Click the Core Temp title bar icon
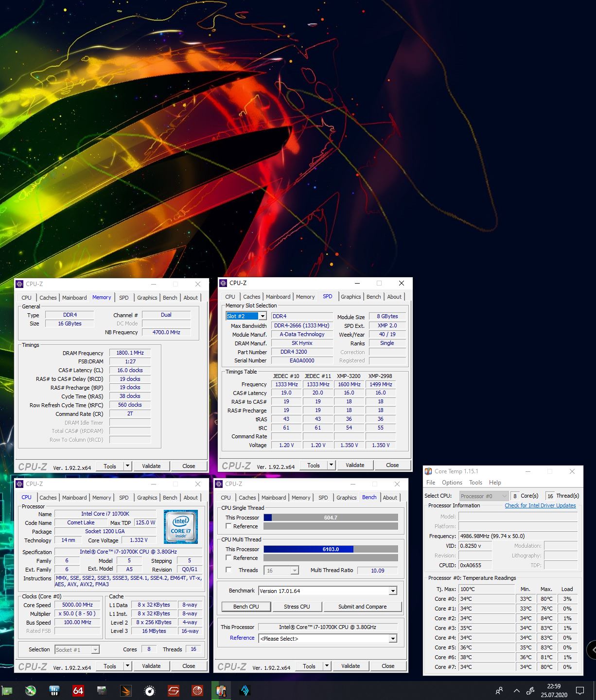 click(x=428, y=471)
